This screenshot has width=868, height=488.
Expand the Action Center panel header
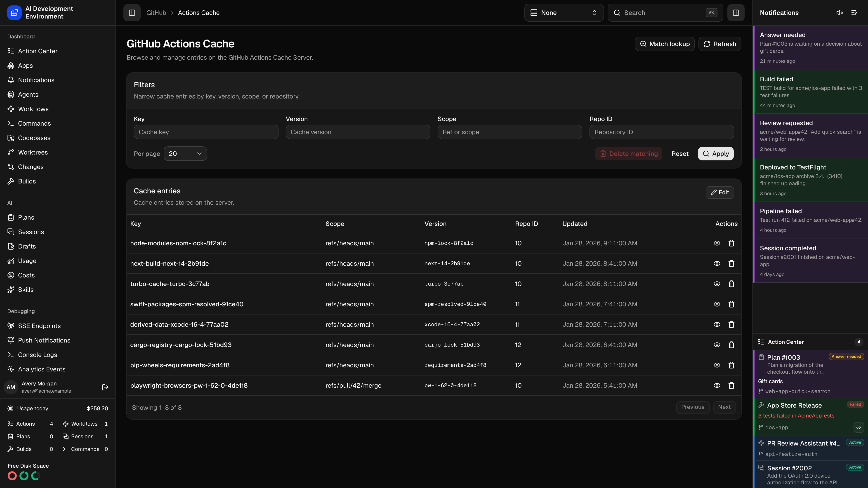pyautogui.click(x=810, y=342)
